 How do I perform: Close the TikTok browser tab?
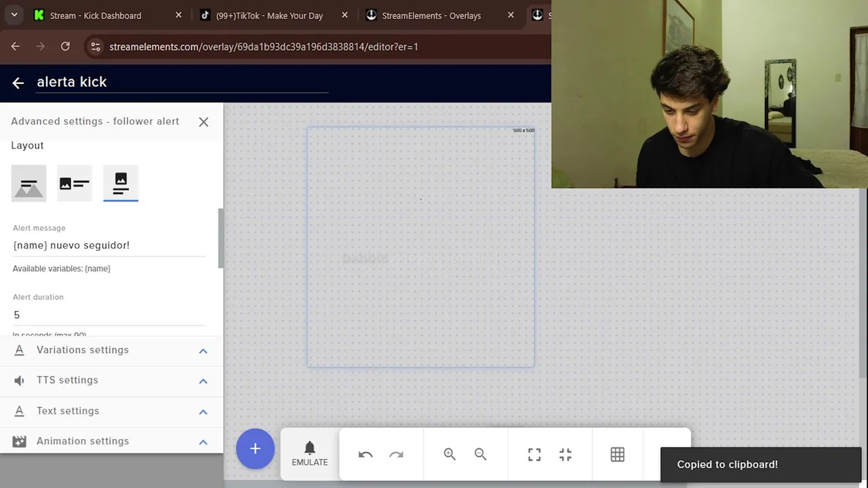344,15
